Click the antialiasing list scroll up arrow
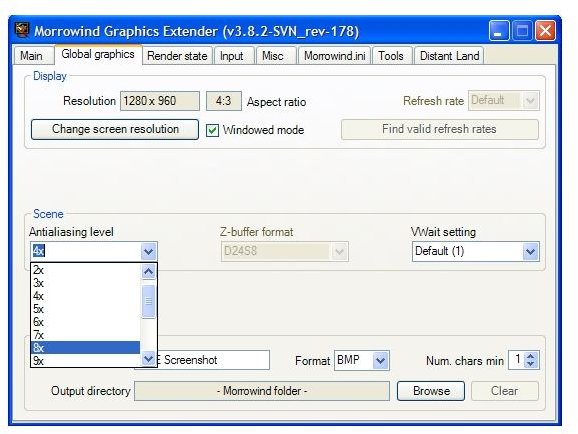This screenshot has height=434, width=578. pyautogui.click(x=149, y=272)
